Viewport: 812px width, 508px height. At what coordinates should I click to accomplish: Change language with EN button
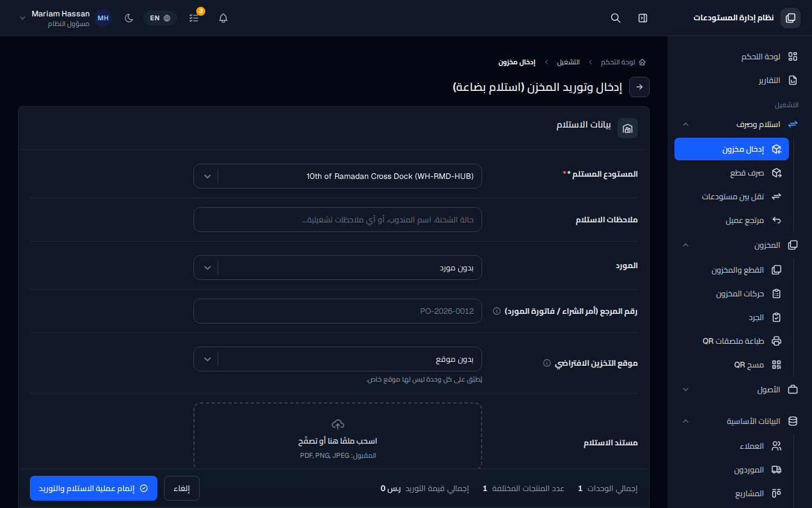pos(160,18)
